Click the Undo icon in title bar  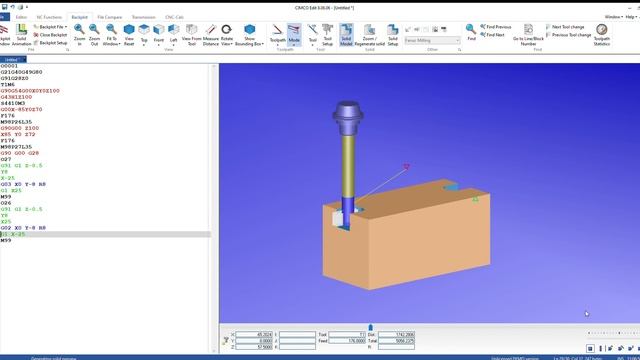[x=13, y=7]
